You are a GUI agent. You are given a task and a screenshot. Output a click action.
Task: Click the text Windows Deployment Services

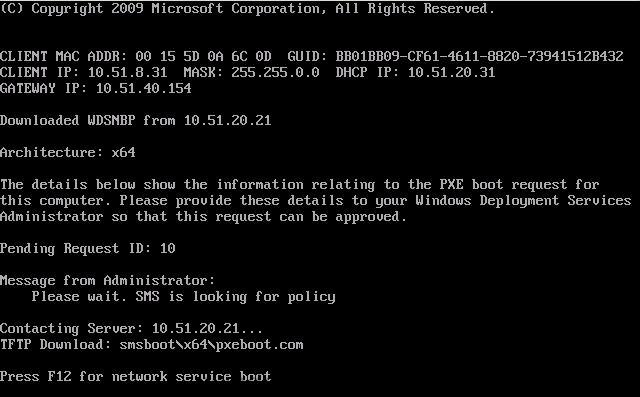pyautogui.click(x=523, y=201)
